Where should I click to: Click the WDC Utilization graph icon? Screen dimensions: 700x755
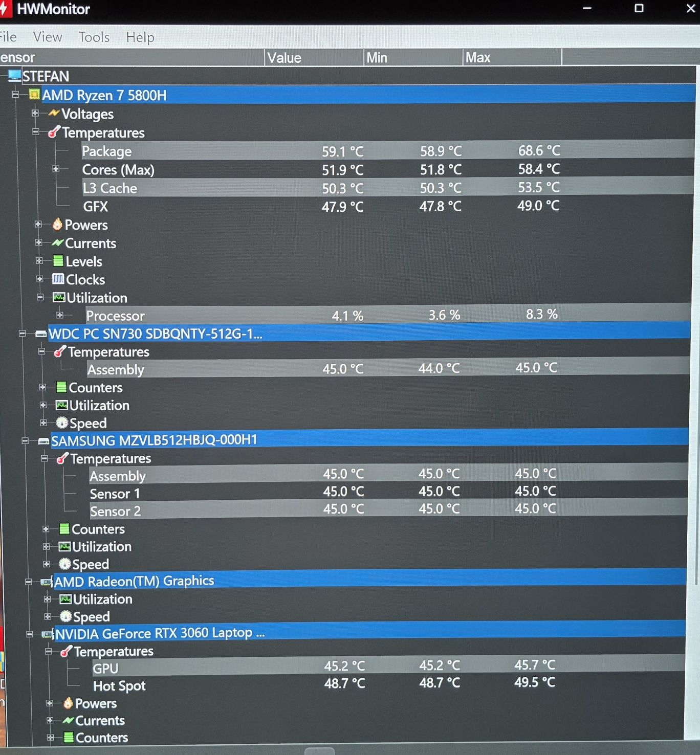click(x=62, y=405)
